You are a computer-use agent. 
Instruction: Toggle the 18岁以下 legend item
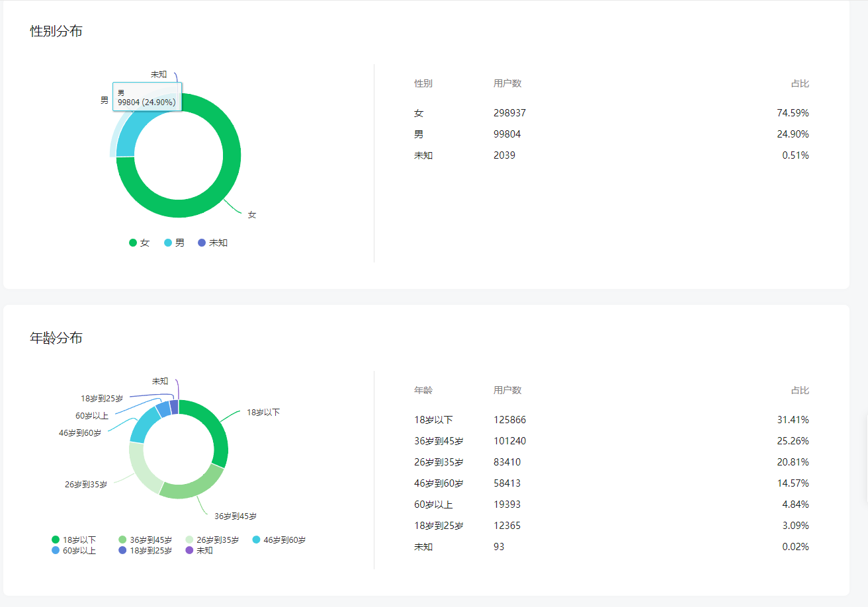(x=74, y=540)
